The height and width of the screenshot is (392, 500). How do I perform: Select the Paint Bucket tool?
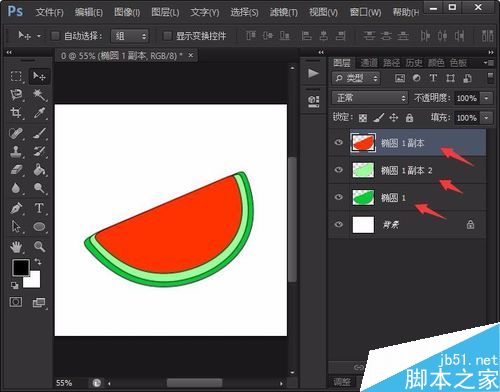pos(39,170)
